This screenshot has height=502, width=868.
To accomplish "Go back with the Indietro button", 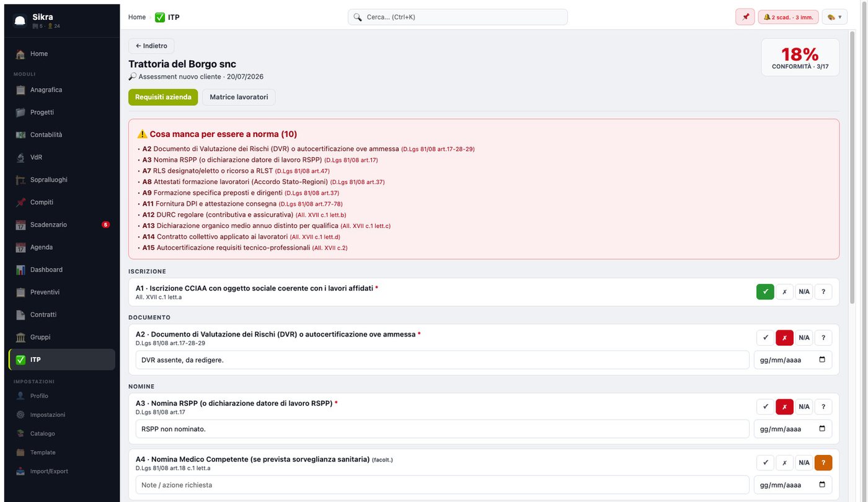I will pyautogui.click(x=151, y=46).
